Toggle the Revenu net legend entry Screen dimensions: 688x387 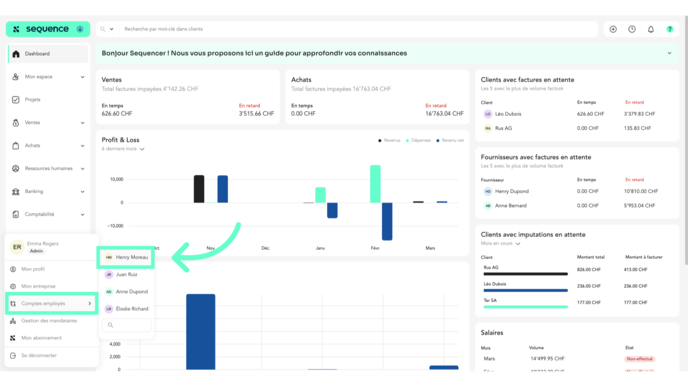point(450,140)
